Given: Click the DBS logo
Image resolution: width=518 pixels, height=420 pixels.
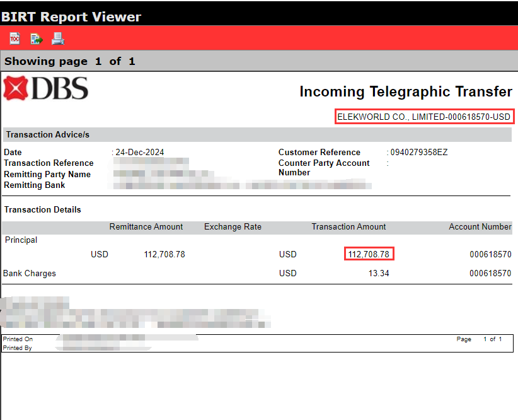Looking at the screenshot, I should click(46, 88).
